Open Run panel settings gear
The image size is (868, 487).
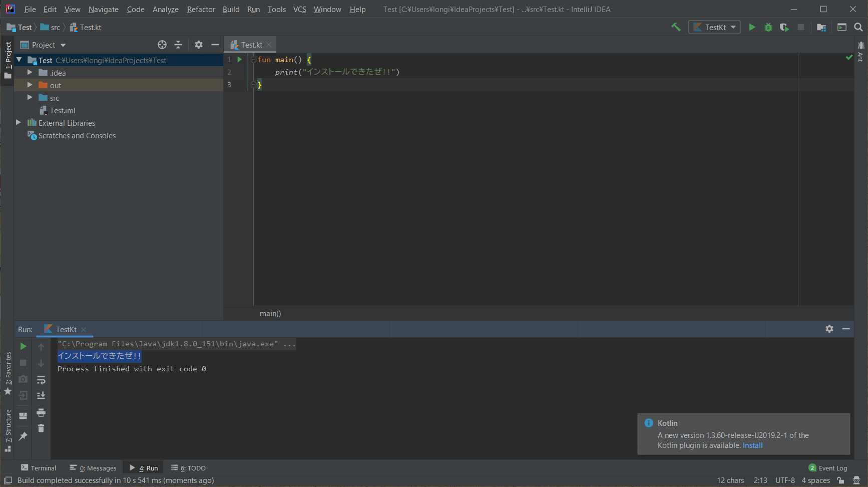[829, 329]
